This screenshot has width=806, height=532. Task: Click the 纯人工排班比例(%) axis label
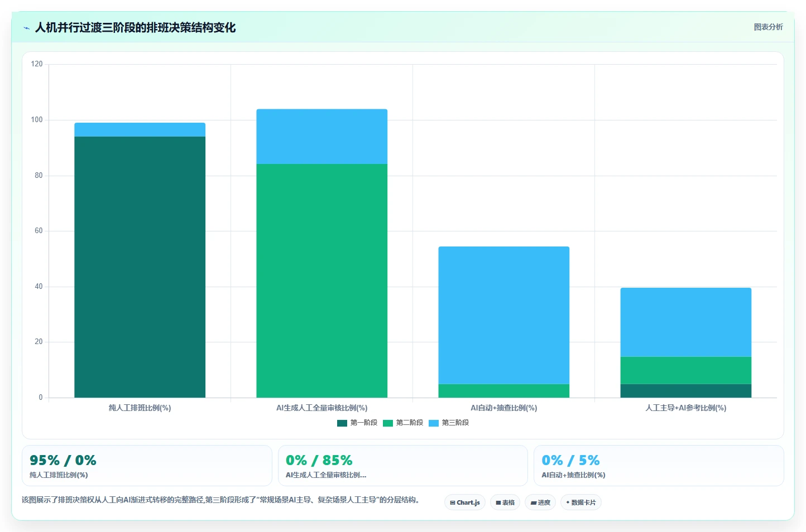140,408
